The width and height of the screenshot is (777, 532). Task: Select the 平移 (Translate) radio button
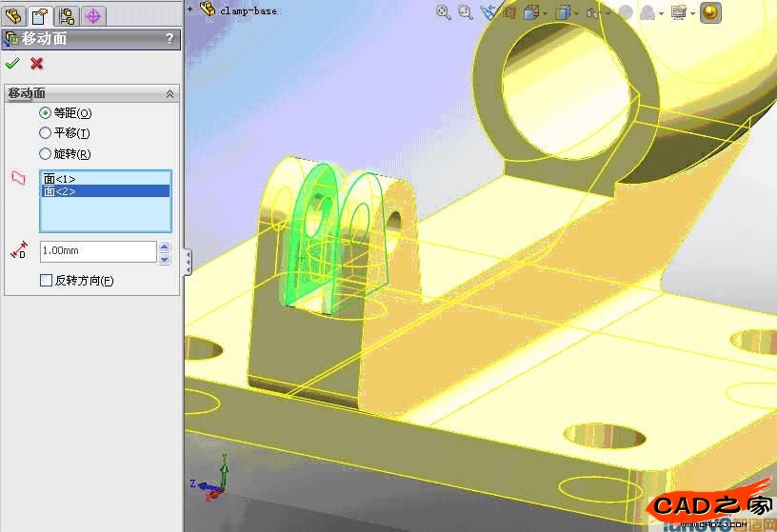tap(46, 133)
